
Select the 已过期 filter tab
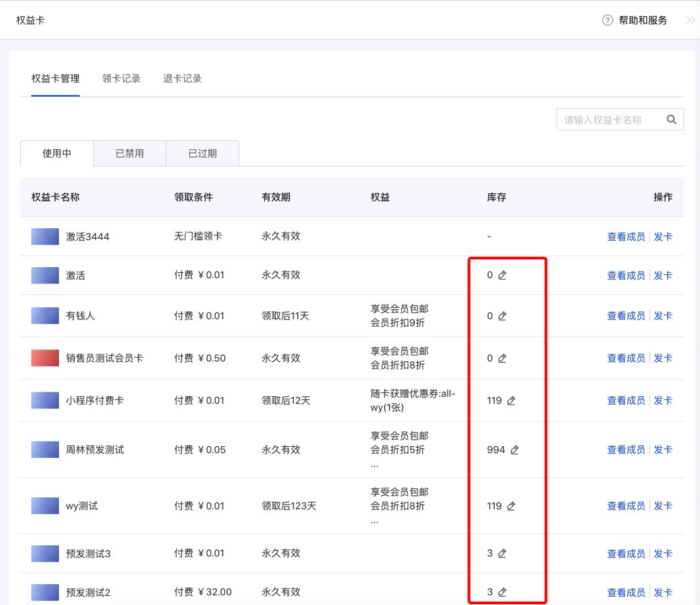pos(203,154)
